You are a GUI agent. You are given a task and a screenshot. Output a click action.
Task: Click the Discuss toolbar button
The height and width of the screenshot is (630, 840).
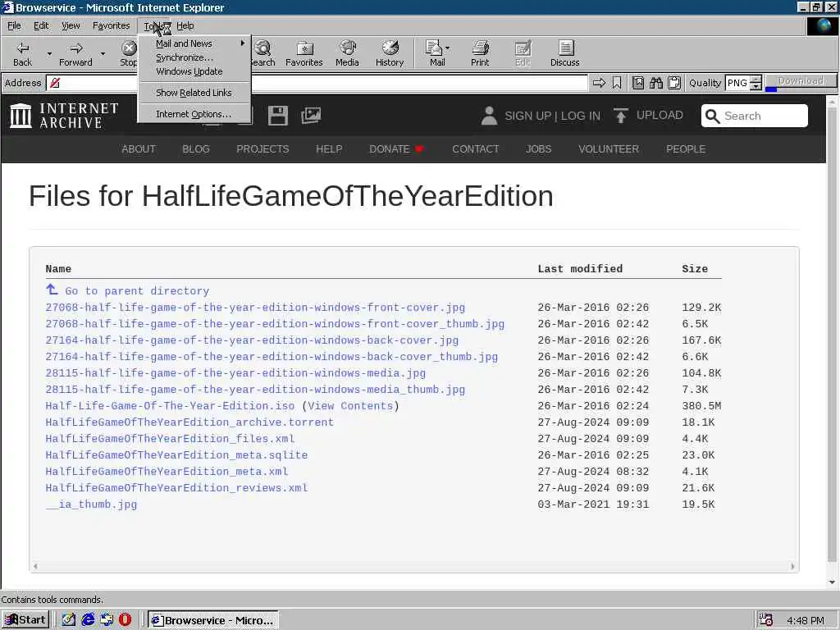(x=564, y=53)
